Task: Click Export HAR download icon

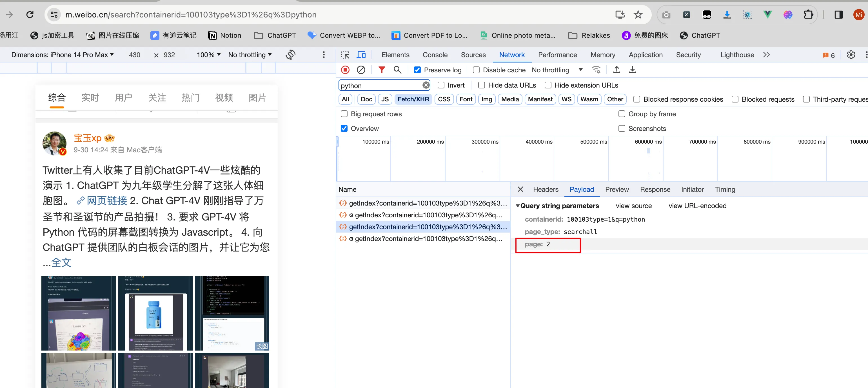Action: [x=633, y=70]
